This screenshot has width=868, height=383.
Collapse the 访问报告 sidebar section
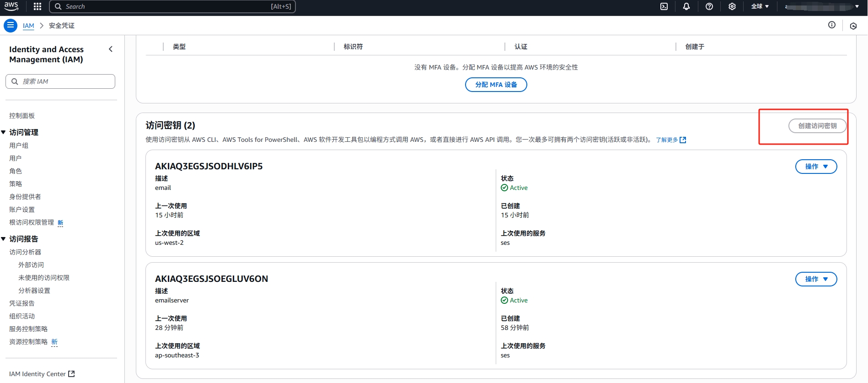pyautogui.click(x=4, y=239)
